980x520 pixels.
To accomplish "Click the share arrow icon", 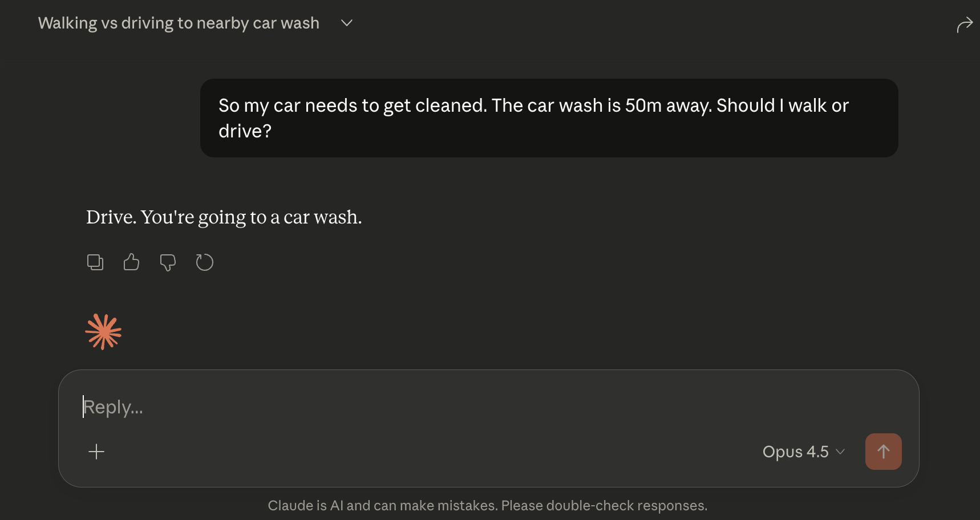I will point(964,25).
